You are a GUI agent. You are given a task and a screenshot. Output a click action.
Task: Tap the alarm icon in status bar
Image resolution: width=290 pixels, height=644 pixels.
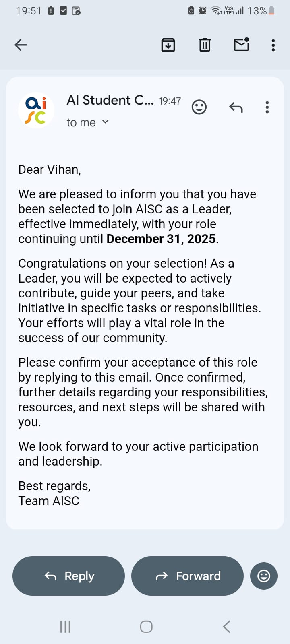pyautogui.click(x=203, y=11)
